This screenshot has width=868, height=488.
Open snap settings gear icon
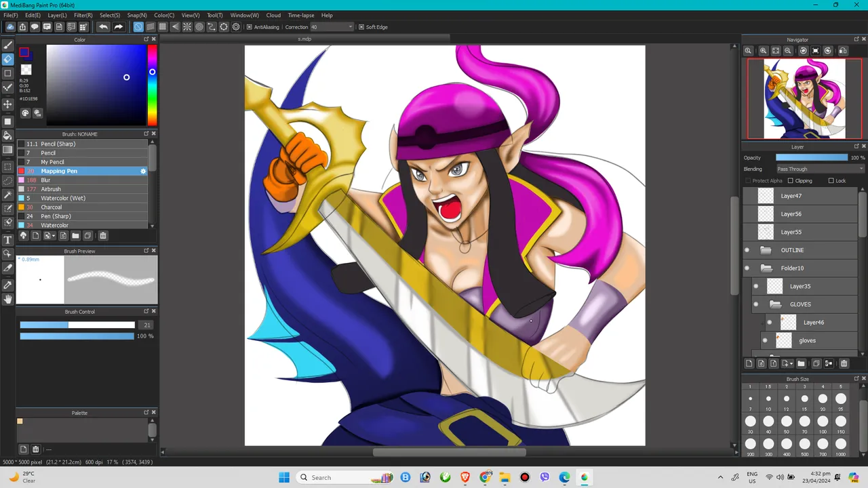[236, 27]
